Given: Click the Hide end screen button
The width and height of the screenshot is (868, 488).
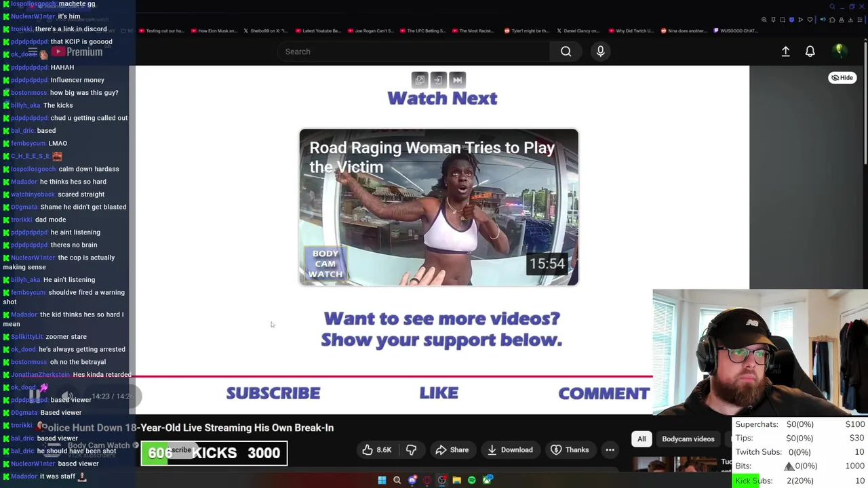Looking at the screenshot, I should 842,78.
